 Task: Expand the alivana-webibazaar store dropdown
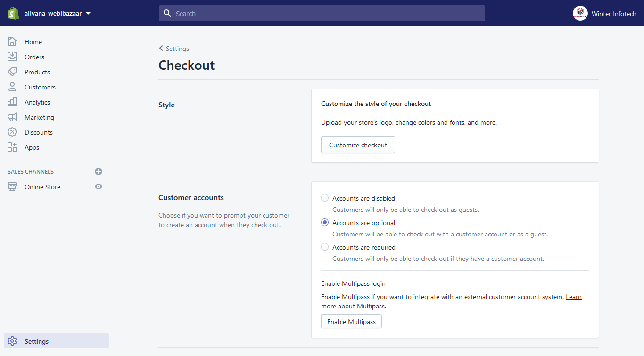point(88,14)
